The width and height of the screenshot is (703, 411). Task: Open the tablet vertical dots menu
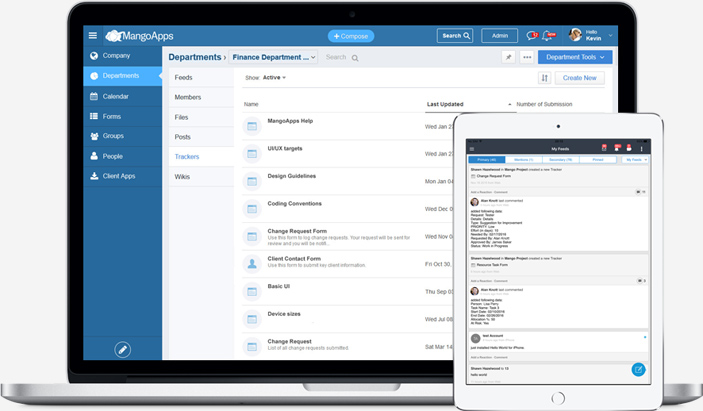641,149
